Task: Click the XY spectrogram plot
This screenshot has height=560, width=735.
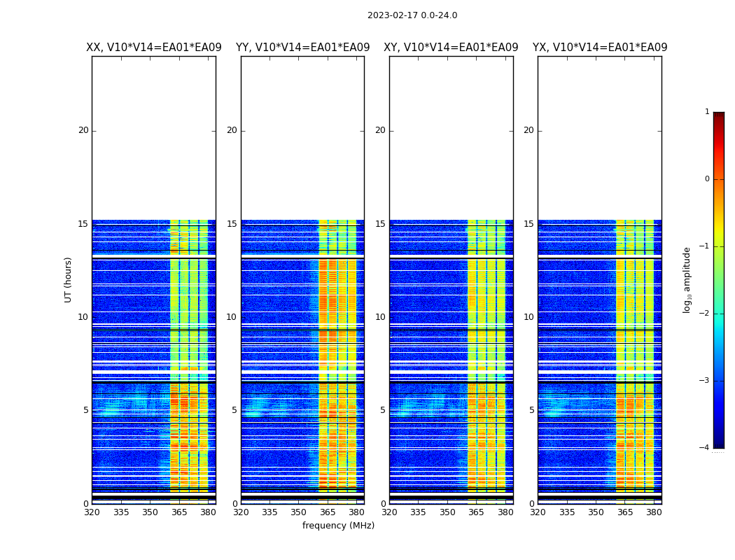Action: (451, 280)
